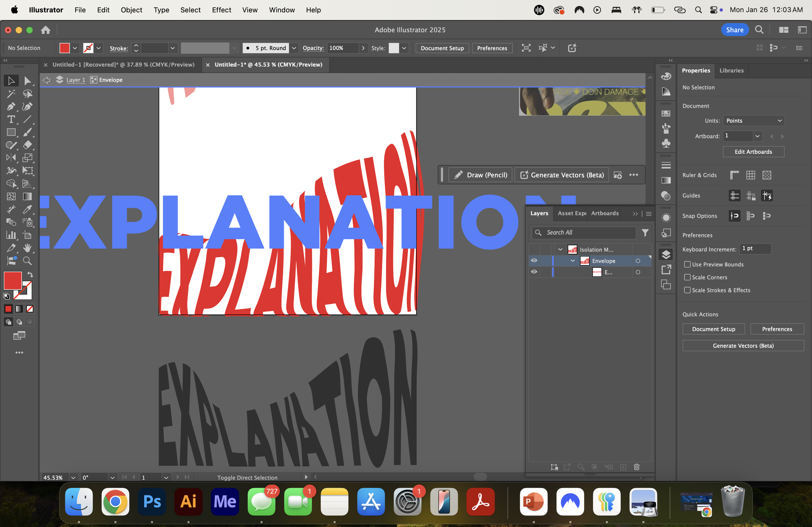Select the Direct Selection tool
Viewport: 812px width, 527px height.
(x=28, y=80)
